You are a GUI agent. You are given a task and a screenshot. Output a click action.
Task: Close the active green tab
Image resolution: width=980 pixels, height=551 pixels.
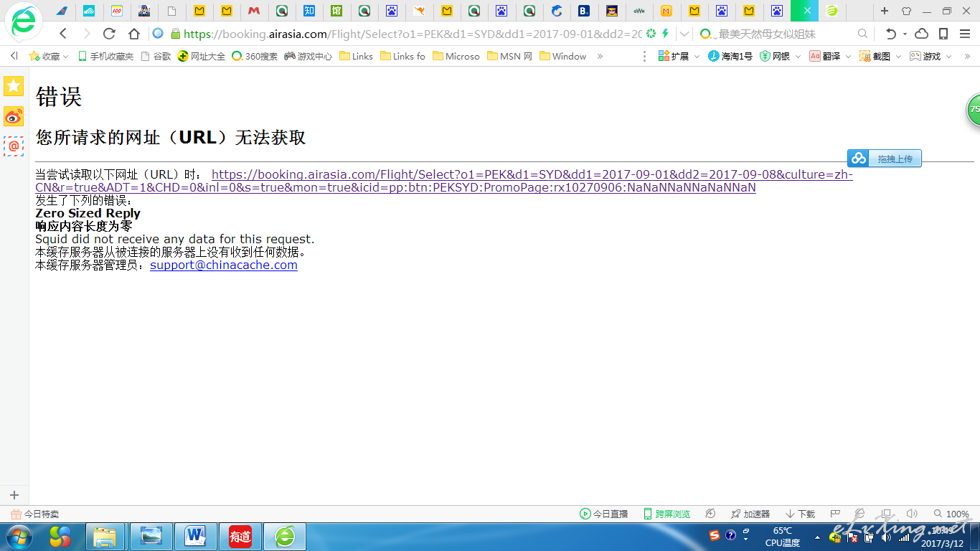click(x=807, y=11)
